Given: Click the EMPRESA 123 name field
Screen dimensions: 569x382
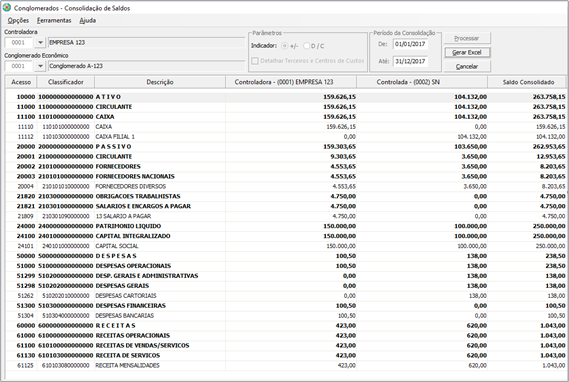Looking at the screenshot, I should [x=146, y=43].
